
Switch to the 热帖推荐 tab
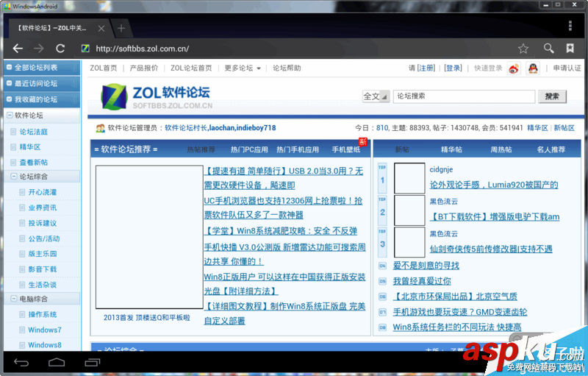[x=201, y=149]
